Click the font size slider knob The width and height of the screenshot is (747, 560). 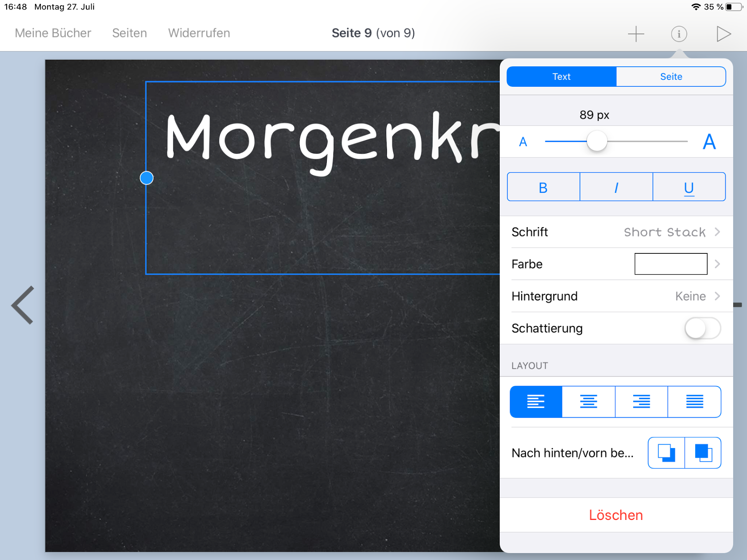[x=597, y=141]
